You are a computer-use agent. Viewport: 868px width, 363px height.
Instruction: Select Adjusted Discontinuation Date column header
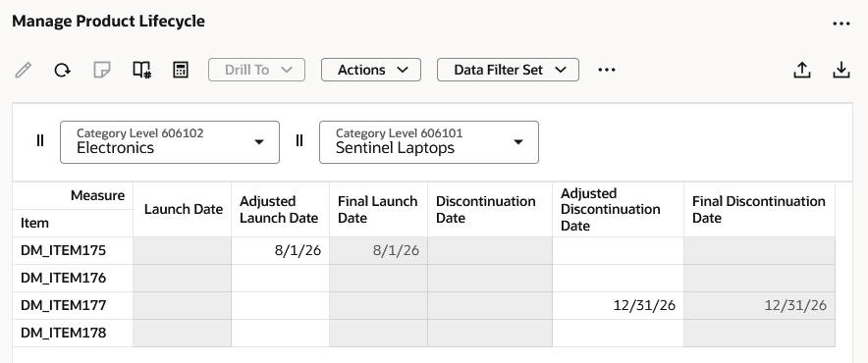pyautogui.click(x=618, y=209)
